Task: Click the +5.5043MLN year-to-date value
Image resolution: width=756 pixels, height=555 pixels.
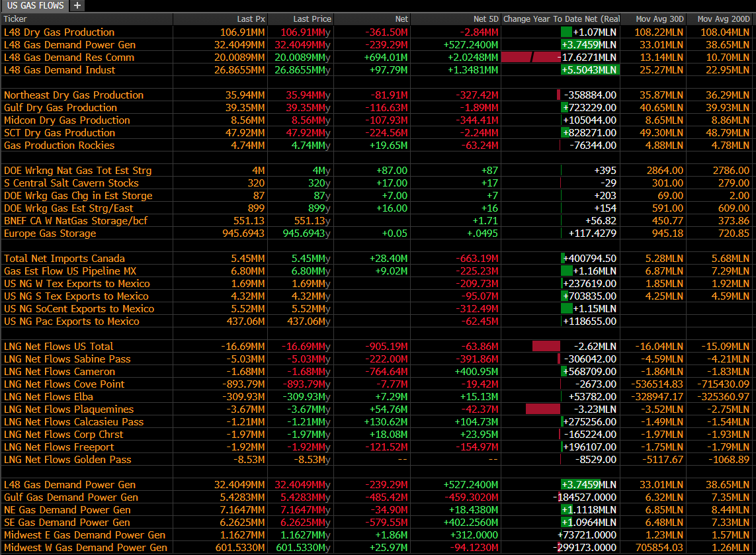Action: point(589,70)
